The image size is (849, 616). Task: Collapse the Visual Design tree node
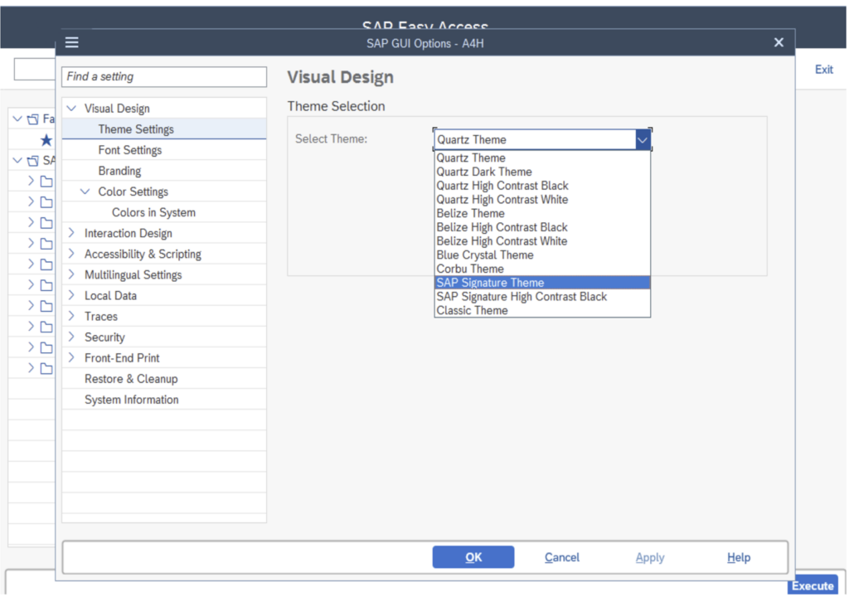tap(71, 109)
